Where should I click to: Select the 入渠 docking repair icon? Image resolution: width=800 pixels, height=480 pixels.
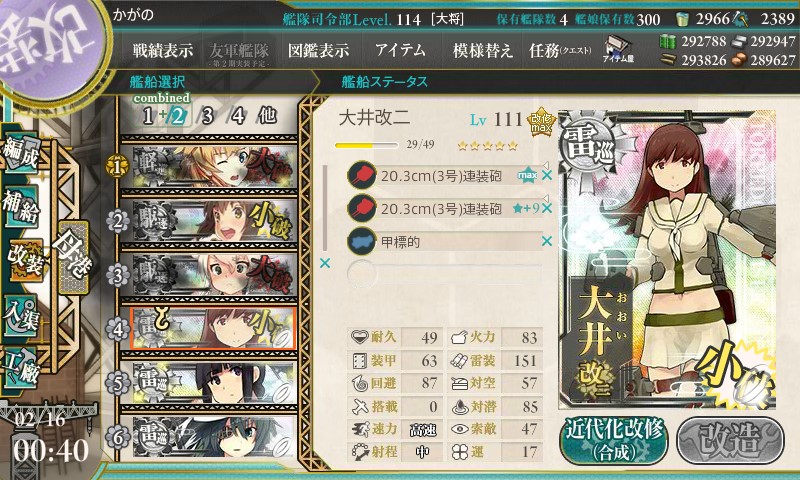(x=21, y=316)
